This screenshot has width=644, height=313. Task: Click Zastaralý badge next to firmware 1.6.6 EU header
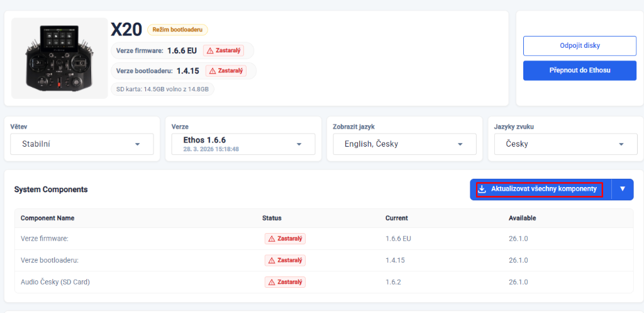coord(224,50)
